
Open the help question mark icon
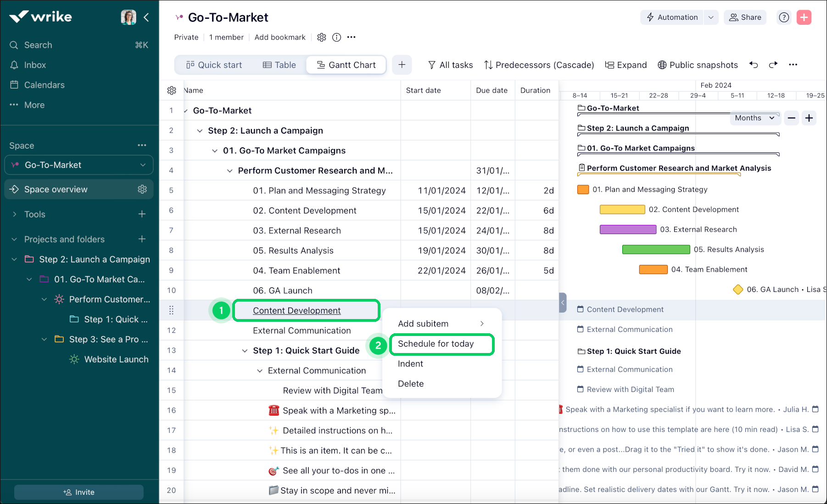(x=784, y=17)
